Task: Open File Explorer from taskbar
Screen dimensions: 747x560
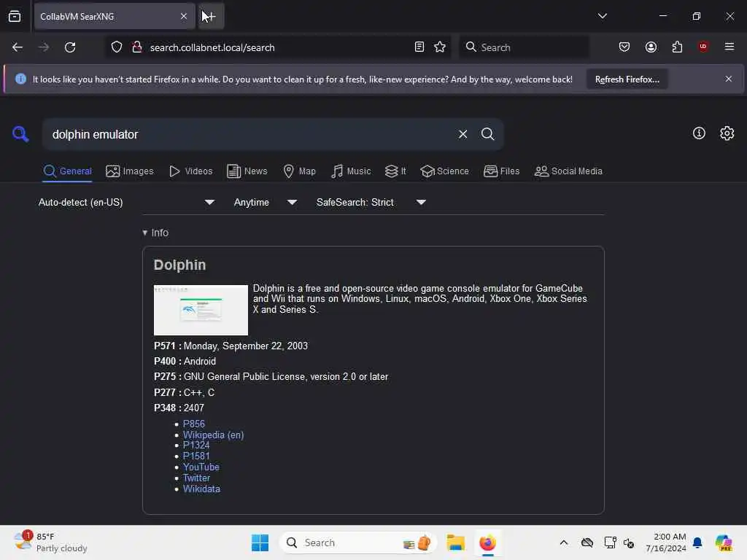Action: (x=455, y=542)
